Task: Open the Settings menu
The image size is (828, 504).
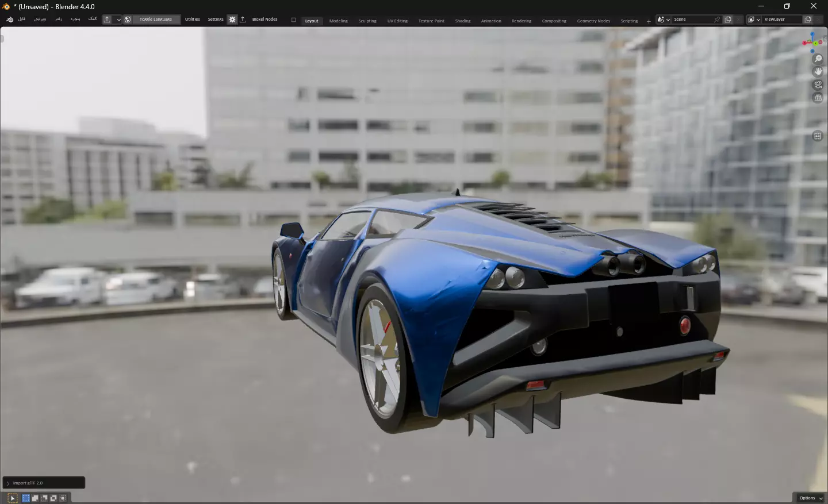Action: [216, 20]
